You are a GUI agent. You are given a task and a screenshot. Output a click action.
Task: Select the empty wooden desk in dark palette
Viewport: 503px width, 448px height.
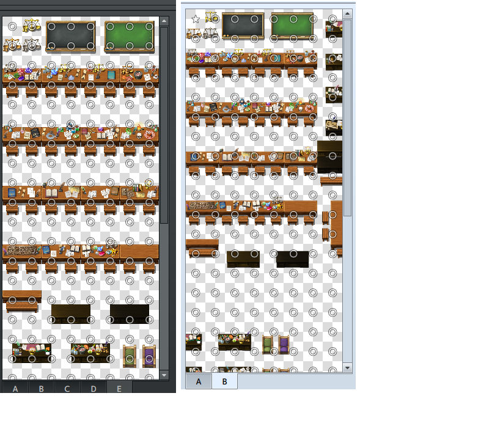point(139,253)
